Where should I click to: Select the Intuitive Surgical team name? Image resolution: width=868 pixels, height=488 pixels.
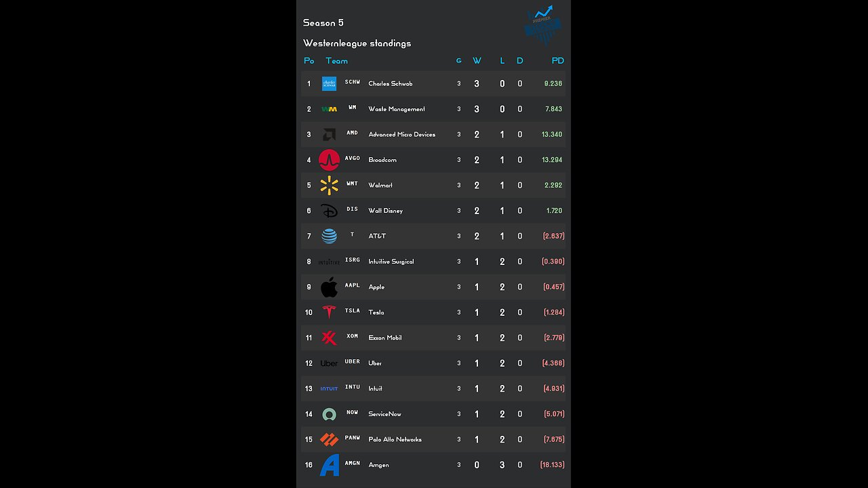click(x=391, y=262)
